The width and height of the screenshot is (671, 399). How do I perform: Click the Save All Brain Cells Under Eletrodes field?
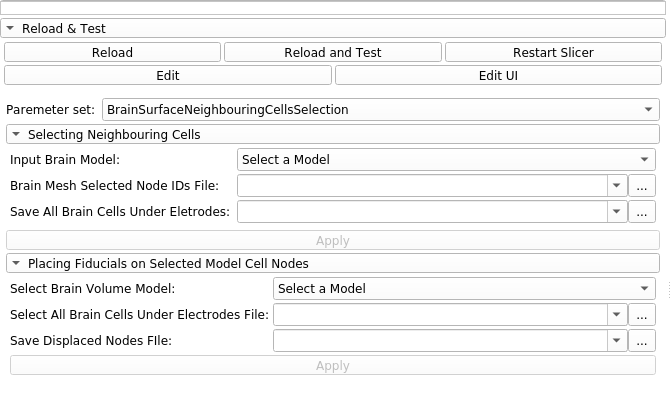pos(422,211)
